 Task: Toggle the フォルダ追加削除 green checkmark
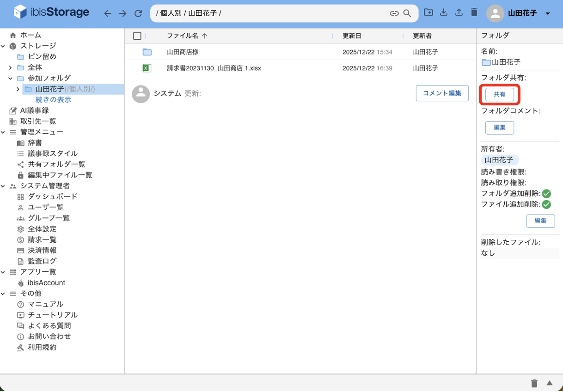point(546,193)
